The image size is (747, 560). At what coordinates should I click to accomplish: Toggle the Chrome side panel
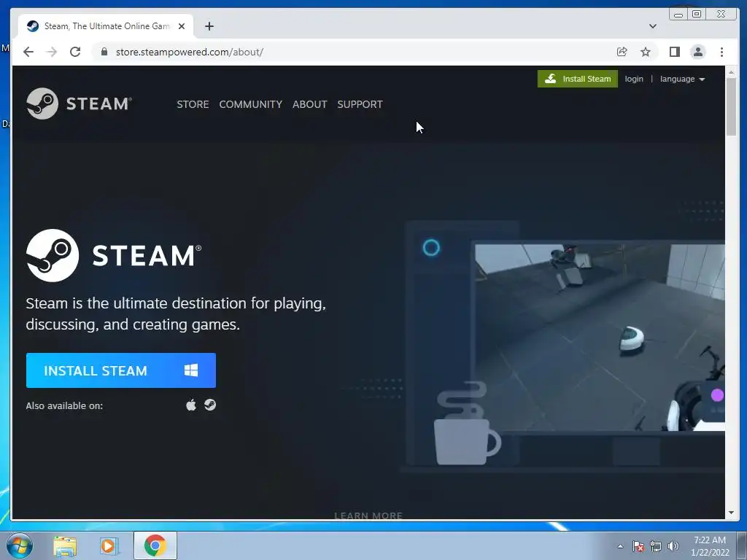[675, 52]
